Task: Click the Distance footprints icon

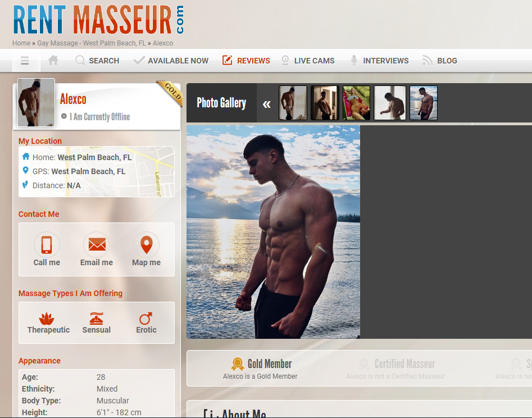Action: 25,185
